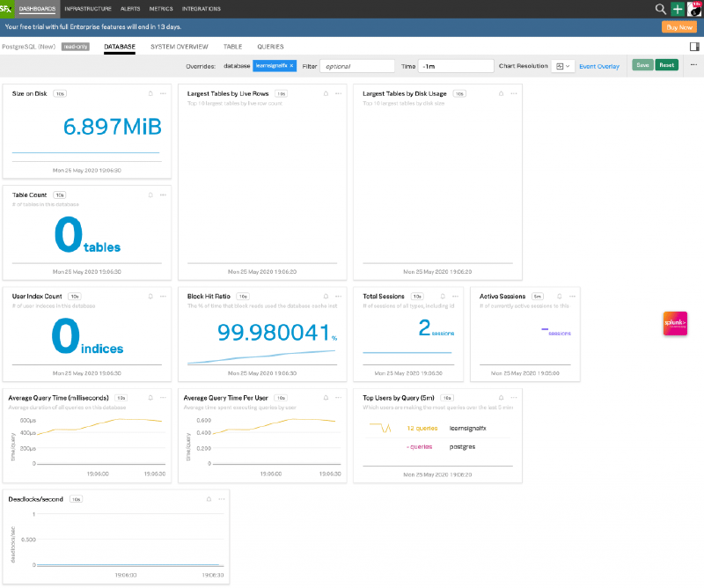Click alert bell on Largest Tables by Disk Usage

tap(501, 93)
